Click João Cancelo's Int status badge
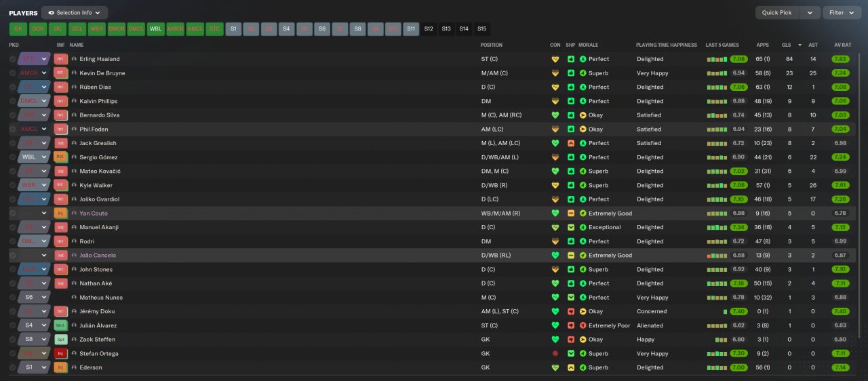The image size is (868, 381). pos(61,256)
